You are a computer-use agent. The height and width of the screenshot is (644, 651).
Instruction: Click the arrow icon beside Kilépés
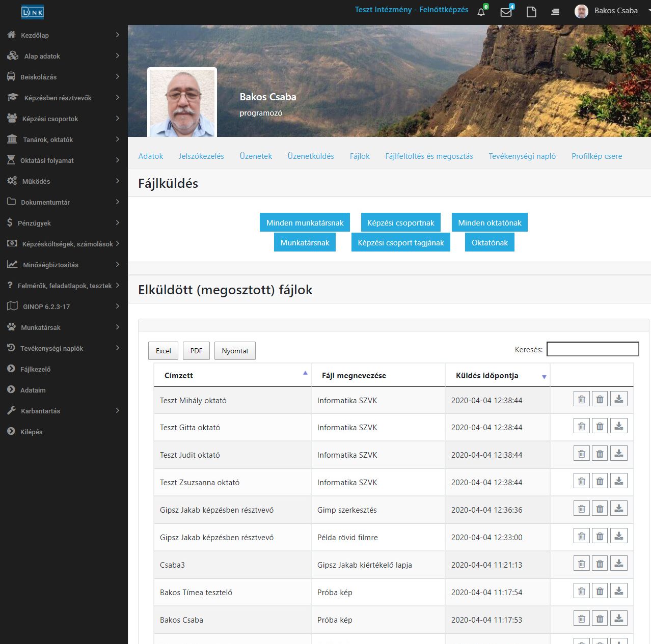coord(11,431)
